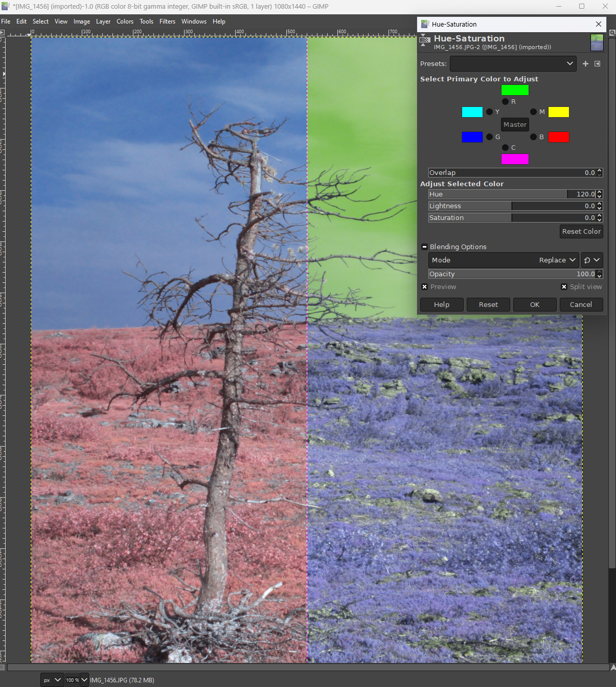Click the Help button in dialog
The image size is (616, 687).
[442, 304]
